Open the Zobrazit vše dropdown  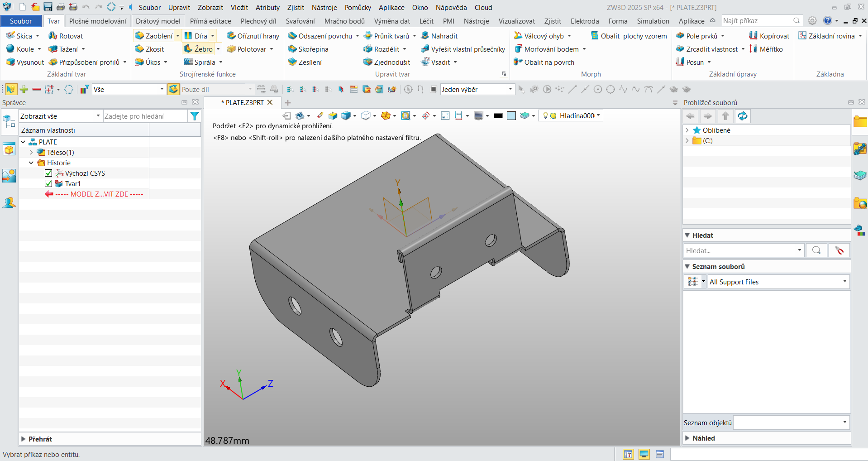pos(60,116)
